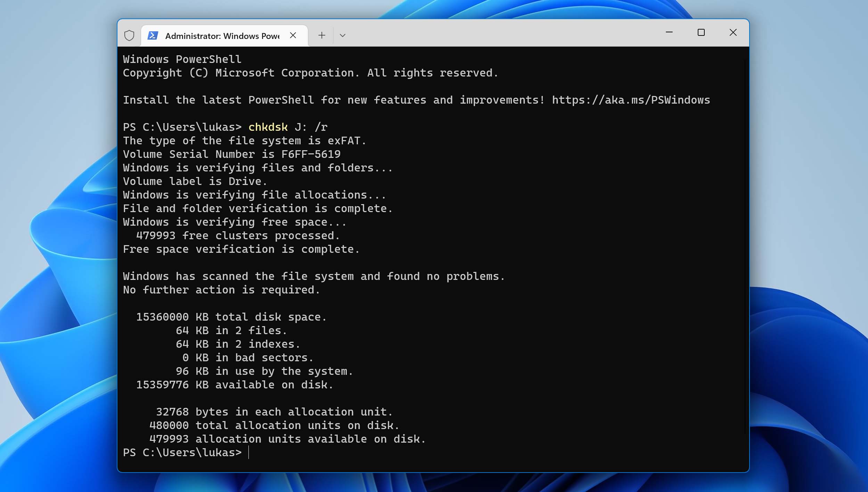Close the Administrator: Windows PowerShell tab
The image size is (868, 492).
[293, 35]
